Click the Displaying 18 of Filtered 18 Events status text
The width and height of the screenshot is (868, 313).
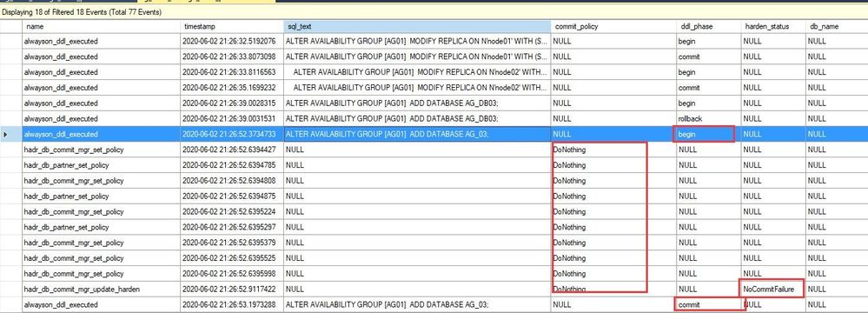(82, 11)
